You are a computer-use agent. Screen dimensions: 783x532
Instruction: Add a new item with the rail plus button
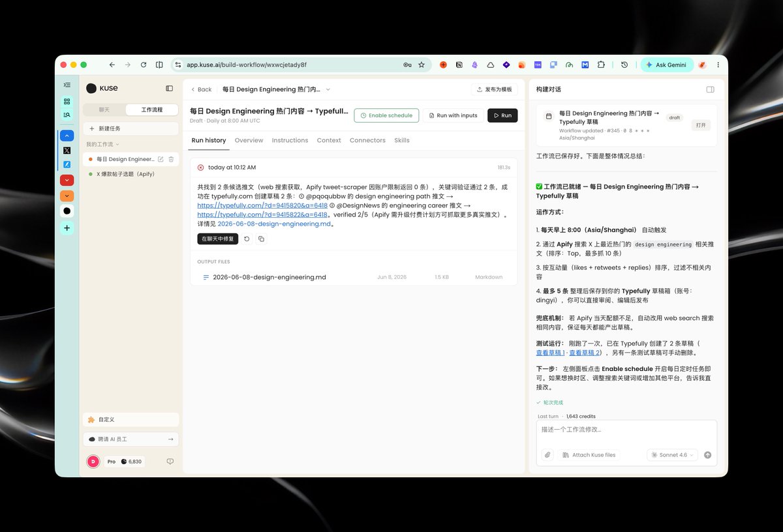click(67, 228)
